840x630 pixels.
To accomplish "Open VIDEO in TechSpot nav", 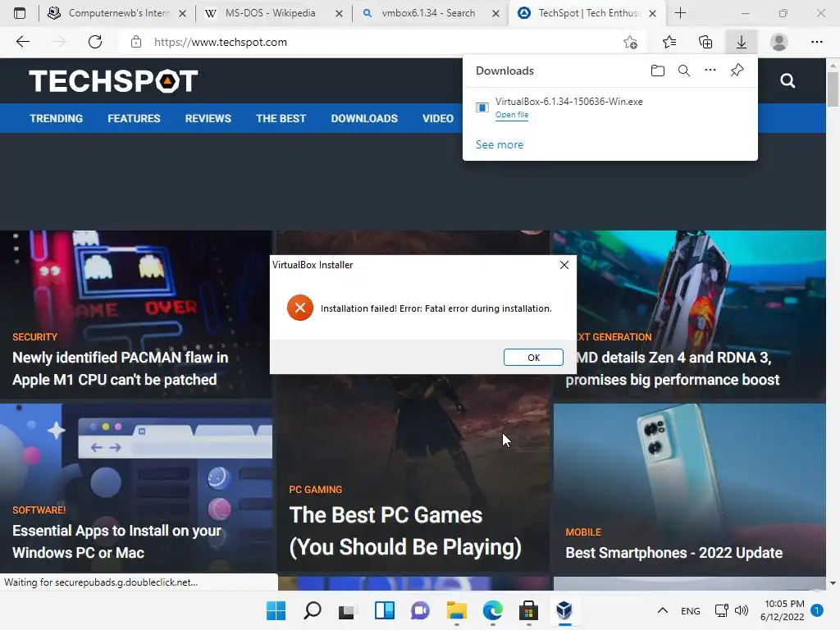I will click(x=438, y=118).
